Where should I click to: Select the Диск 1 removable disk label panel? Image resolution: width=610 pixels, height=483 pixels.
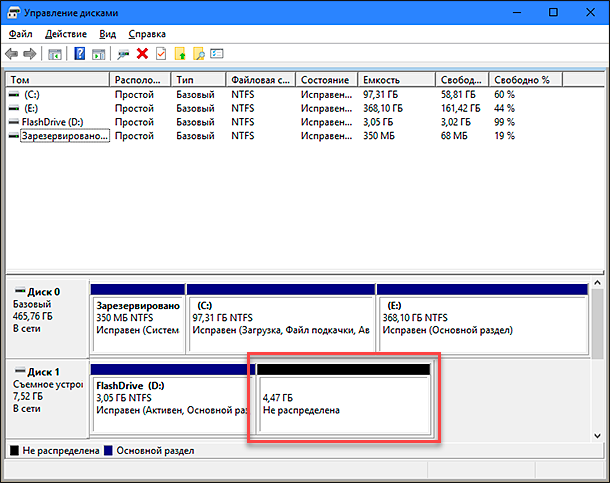(x=47, y=398)
